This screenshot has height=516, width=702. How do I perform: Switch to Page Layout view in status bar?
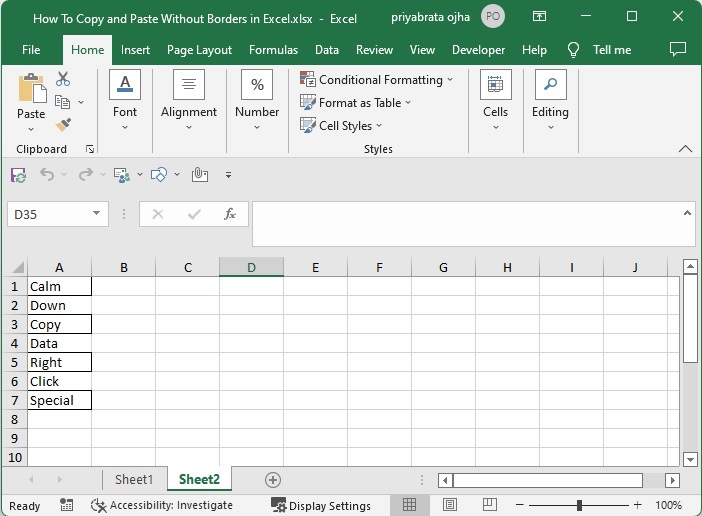tap(450, 505)
